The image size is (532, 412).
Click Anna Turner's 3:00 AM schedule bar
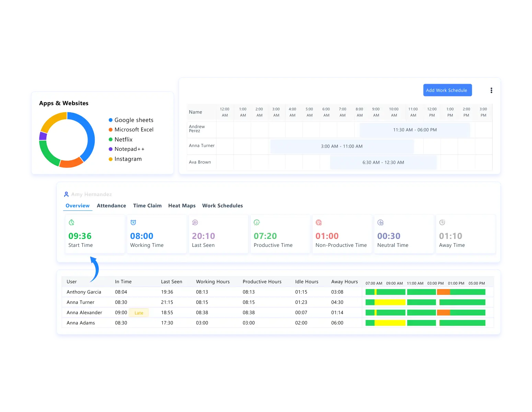tap(342, 146)
